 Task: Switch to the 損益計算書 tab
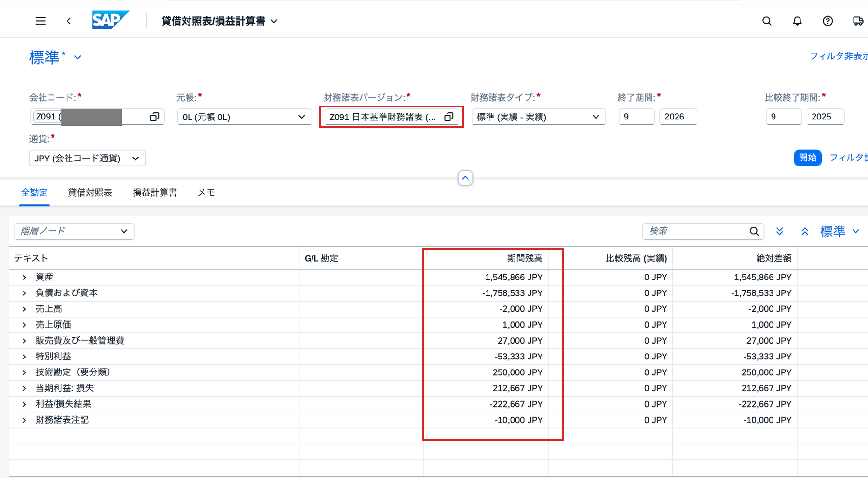pyautogui.click(x=155, y=193)
